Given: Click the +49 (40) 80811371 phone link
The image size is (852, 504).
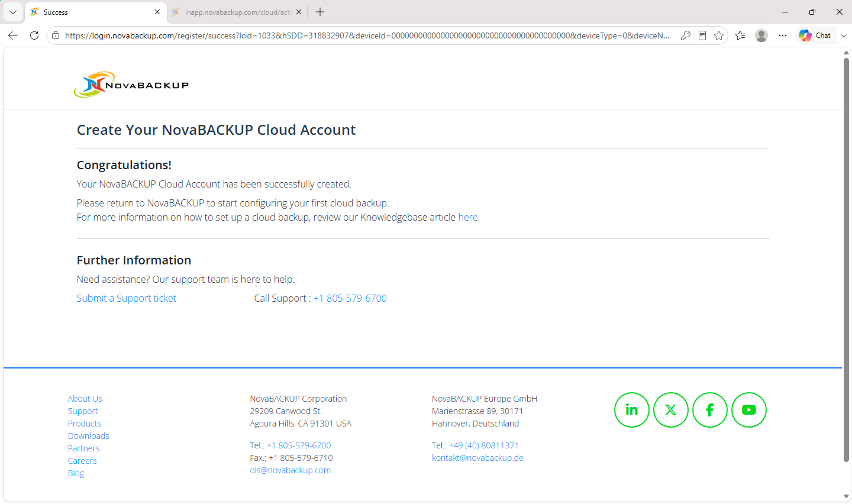Looking at the screenshot, I should (x=484, y=445).
